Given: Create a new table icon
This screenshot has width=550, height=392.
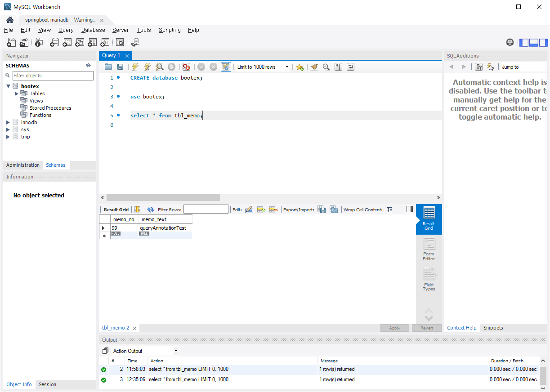Looking at the screenshot, I should (67, 42).
